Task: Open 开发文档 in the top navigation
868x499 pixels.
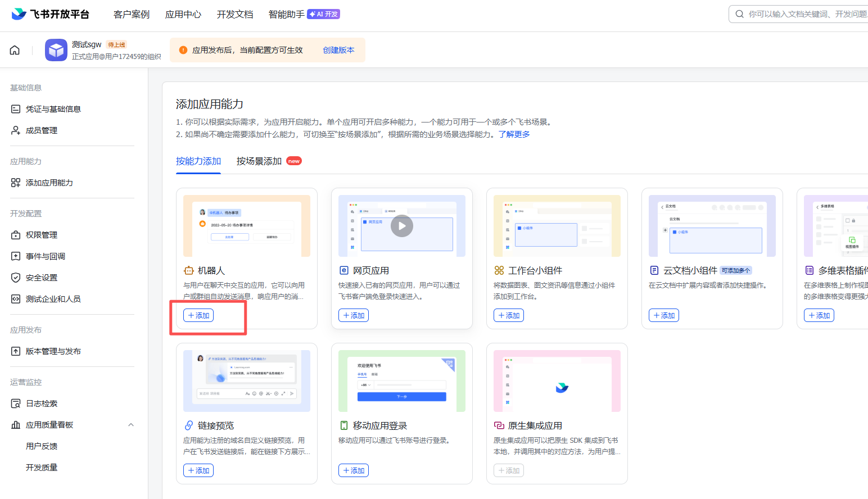Action: click(234, 14)
